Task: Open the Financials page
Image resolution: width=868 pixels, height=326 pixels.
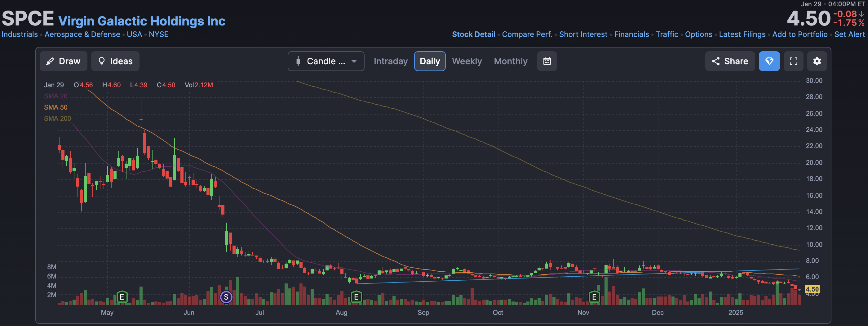Action: pyautogui.click(x=631, y=34)
